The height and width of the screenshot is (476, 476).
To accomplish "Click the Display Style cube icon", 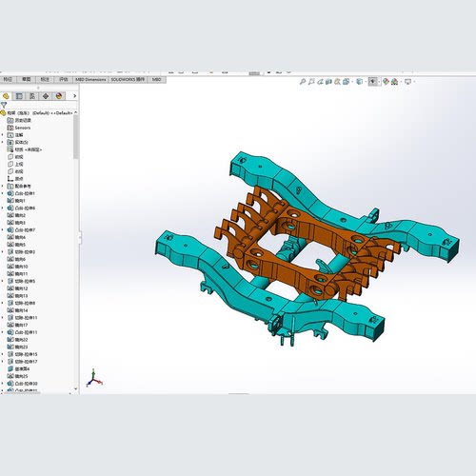I will coord(359,82).
